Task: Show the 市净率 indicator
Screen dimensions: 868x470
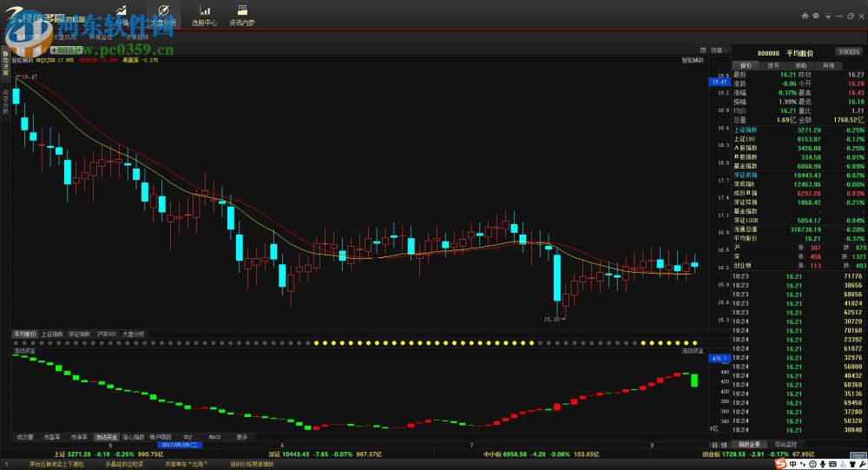Action: 79,437
